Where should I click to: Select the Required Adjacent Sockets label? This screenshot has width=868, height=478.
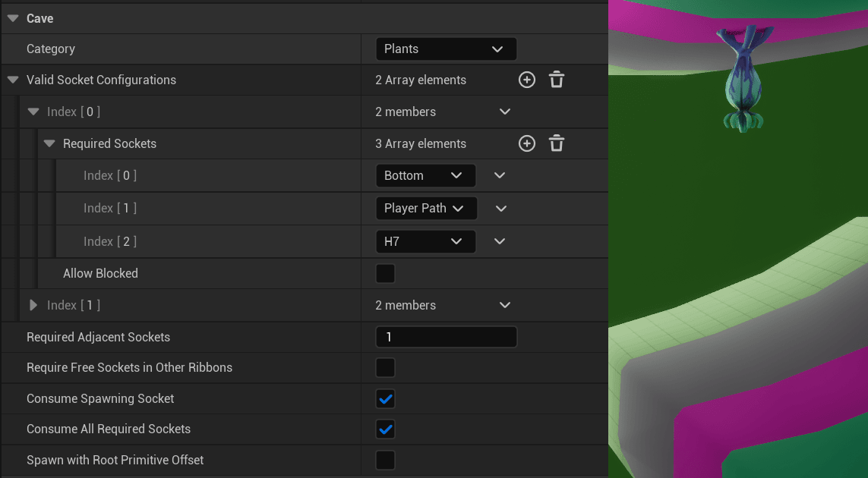[98, 337]
